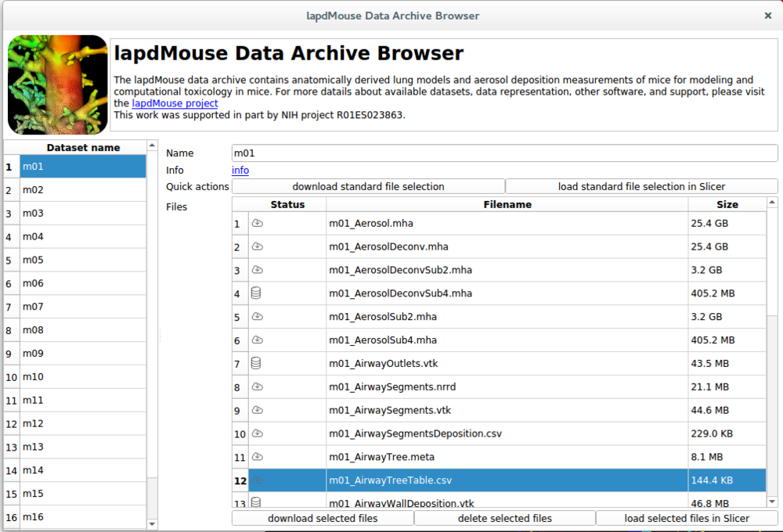Click inside the Name input field

tap(501, 153)
